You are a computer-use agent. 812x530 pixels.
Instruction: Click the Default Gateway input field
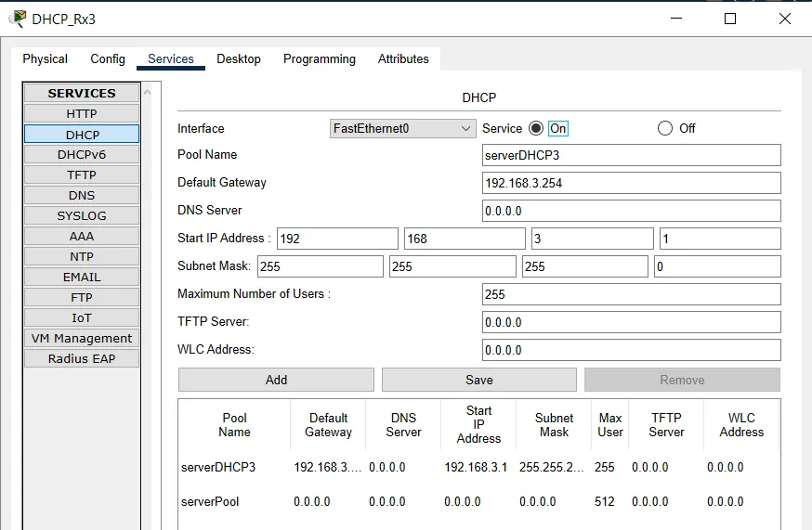pyautogui.click(x=632, y=183)
